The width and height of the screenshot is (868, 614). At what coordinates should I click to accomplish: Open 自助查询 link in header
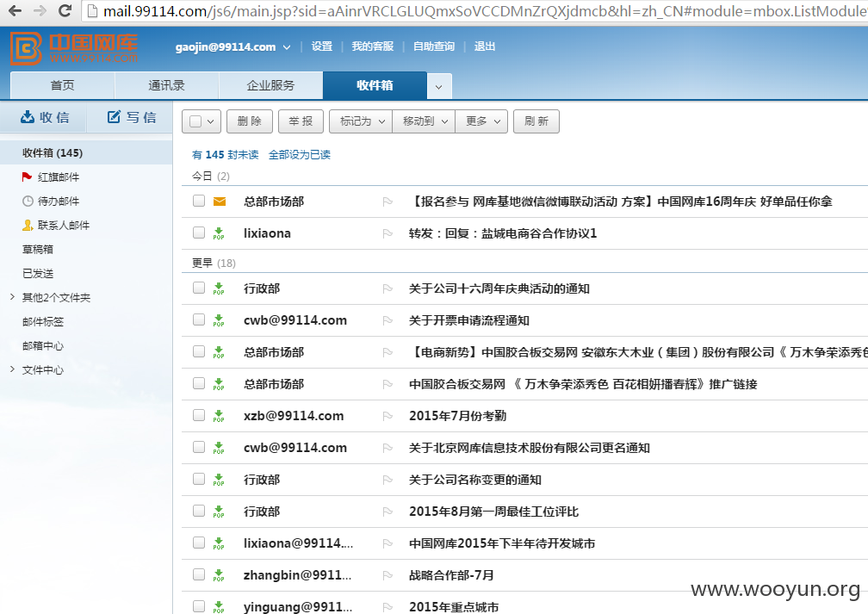[434, 47]
